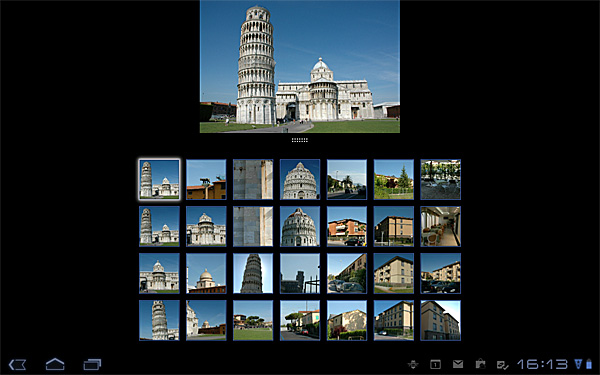This screenshot has height=375, width=600.
Task: Select the Baptistery dome thumbnail in top row
Action: tap(300, 179)
